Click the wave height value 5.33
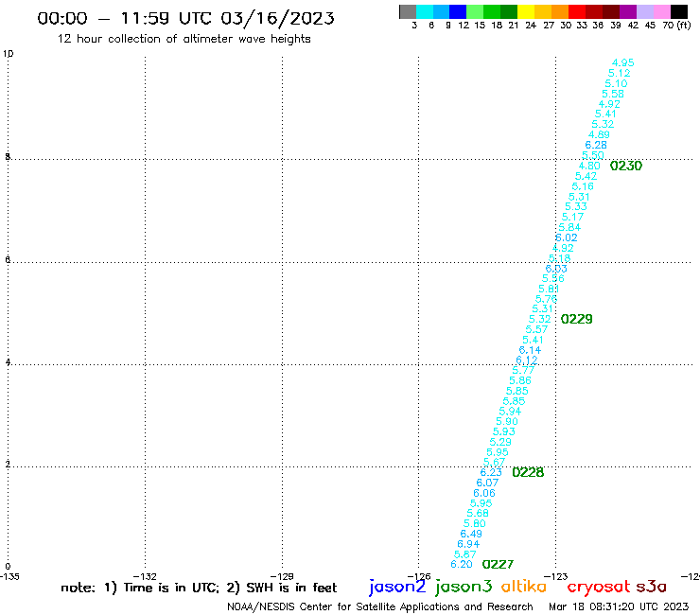 (x=576, y=206)
